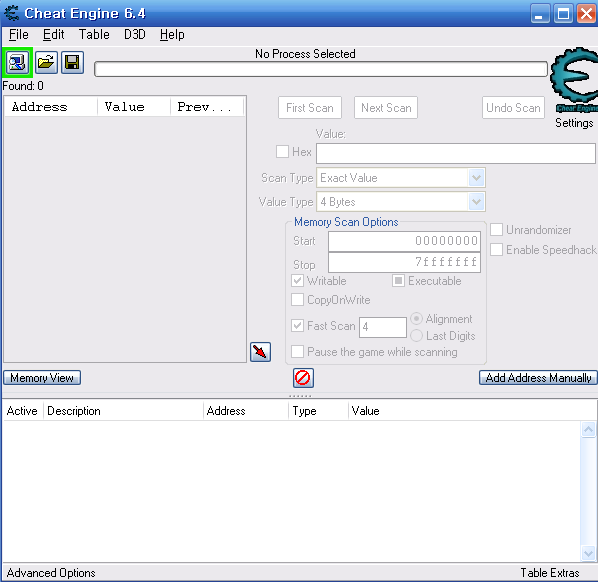This screenshot has height=582, width=598.
Task: Maximize the Cheat Engine window
Action: pyautogui.click(x=563, y=14)
